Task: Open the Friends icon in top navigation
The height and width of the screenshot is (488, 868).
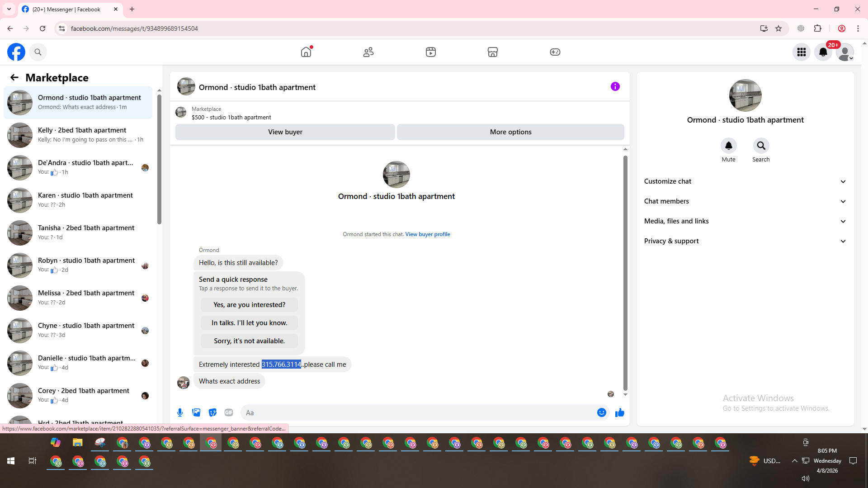Action: tap(368, 52)
